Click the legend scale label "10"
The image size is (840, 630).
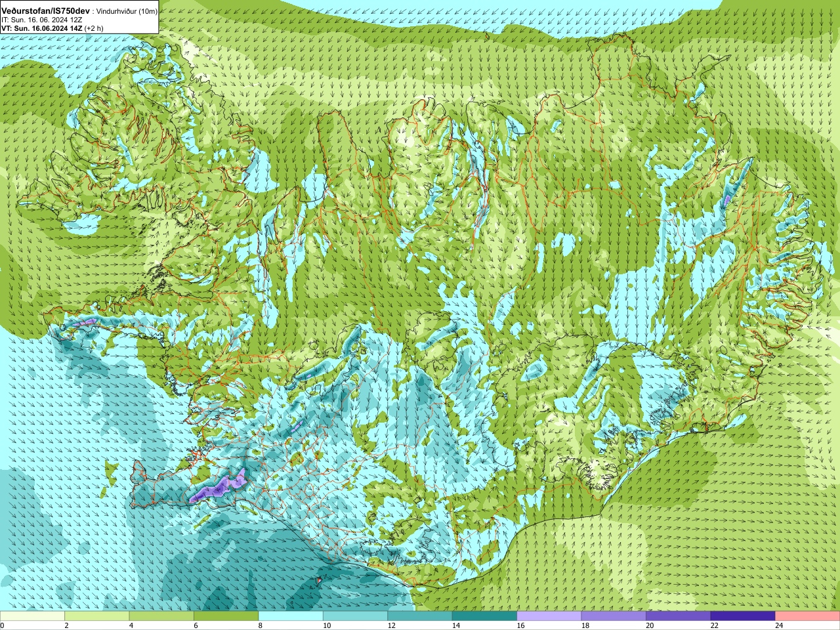pyautogui.click(x=327, y=625)
